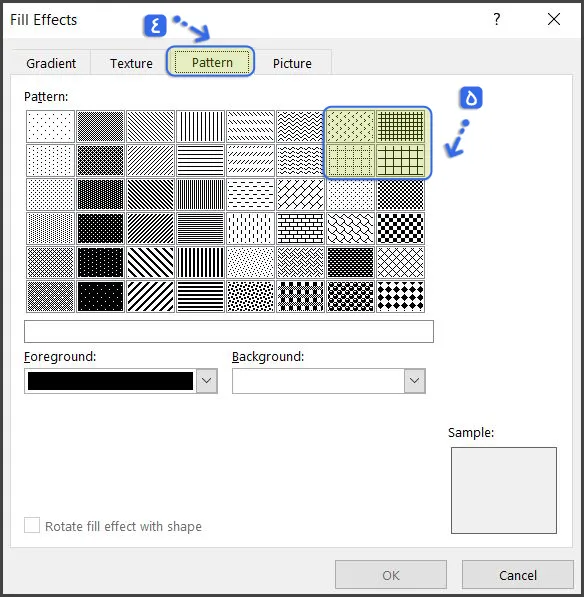Confirm with the OK button
This screenshot has width=584, height=597.
[391, 575]
